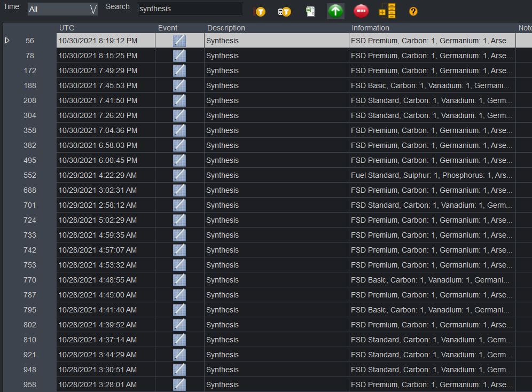Sort by the UTC column header
This screenshot has height=392, width=532.
click(66, 28)
